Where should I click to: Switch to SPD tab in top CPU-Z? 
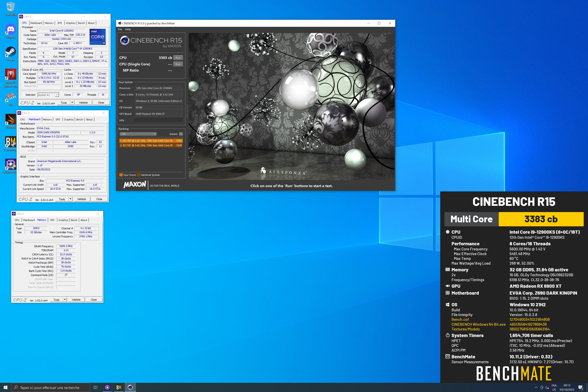click(60, 23)
